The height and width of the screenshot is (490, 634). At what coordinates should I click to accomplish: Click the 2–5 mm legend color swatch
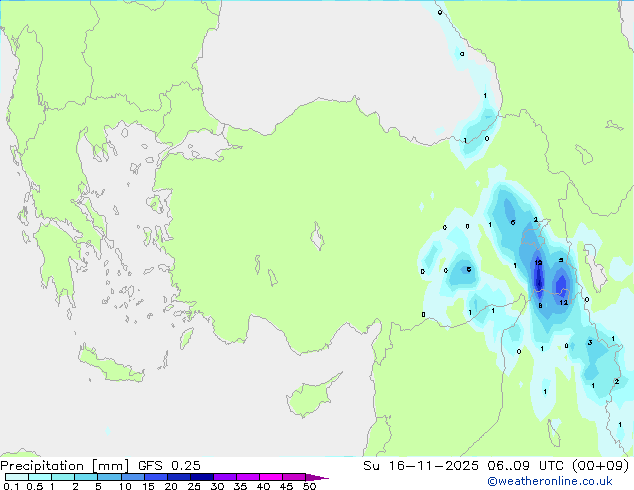coord(86,477)
